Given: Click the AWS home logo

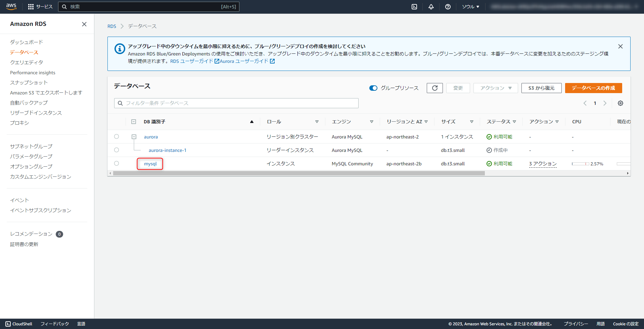Looking at the screenshot, I should (x=11, y=6).
